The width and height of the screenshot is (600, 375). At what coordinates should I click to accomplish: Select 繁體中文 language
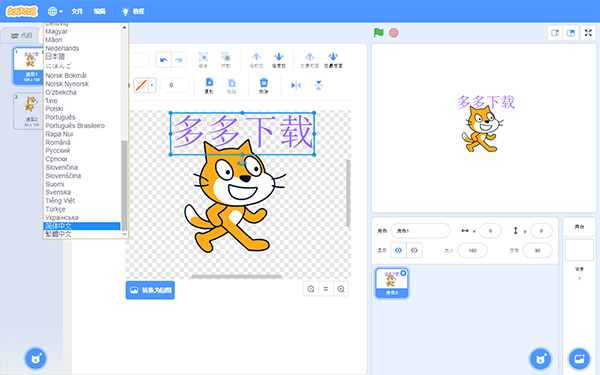click(x=58, y=234)
